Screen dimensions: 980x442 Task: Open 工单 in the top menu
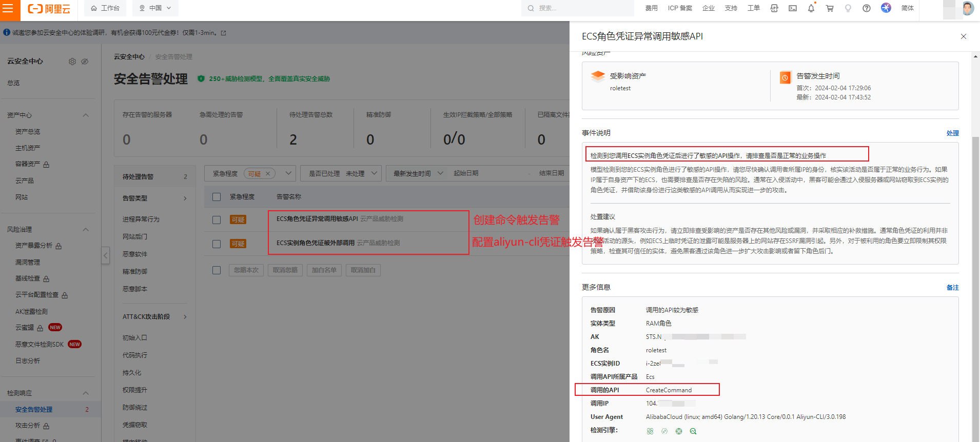754,8
